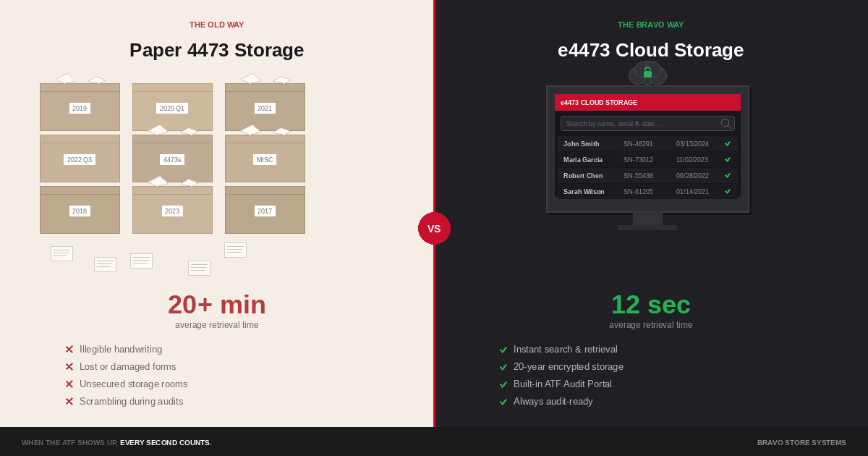
Task: Click the red X beside Unsecured storage rooms
Action: tap(69, 384)
